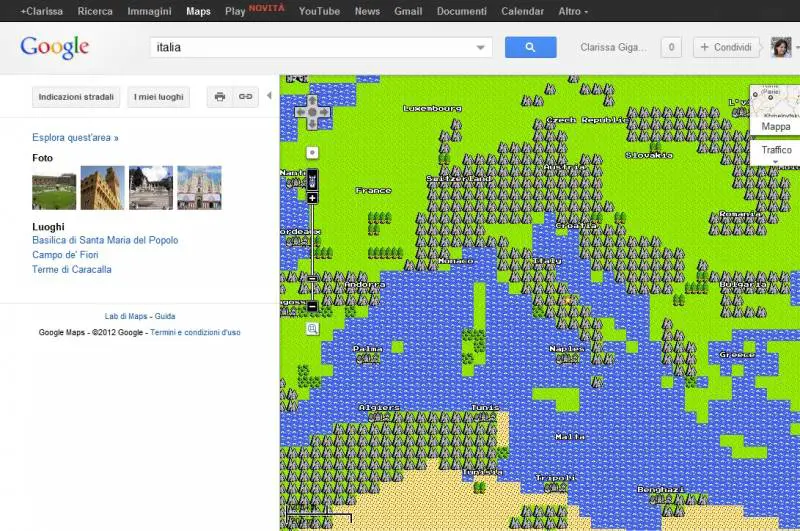The image size is (800, 531).
Task: Open the search box dropdown arrow
Action: (x=481, y=47)
